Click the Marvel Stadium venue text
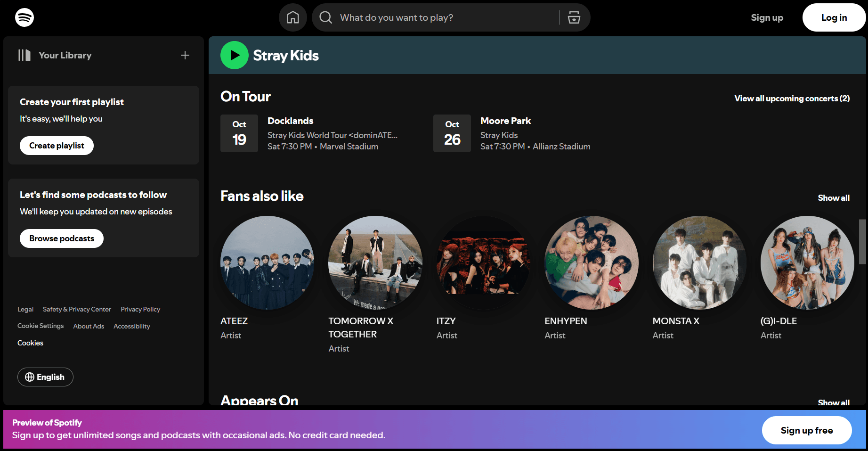The width and height of the screenshot is (868, 451). tap(349, 147)
